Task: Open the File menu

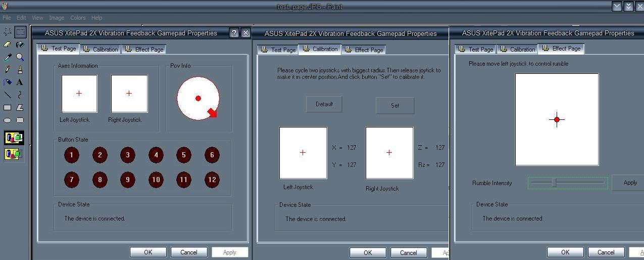Action: (x=7, y=18)
